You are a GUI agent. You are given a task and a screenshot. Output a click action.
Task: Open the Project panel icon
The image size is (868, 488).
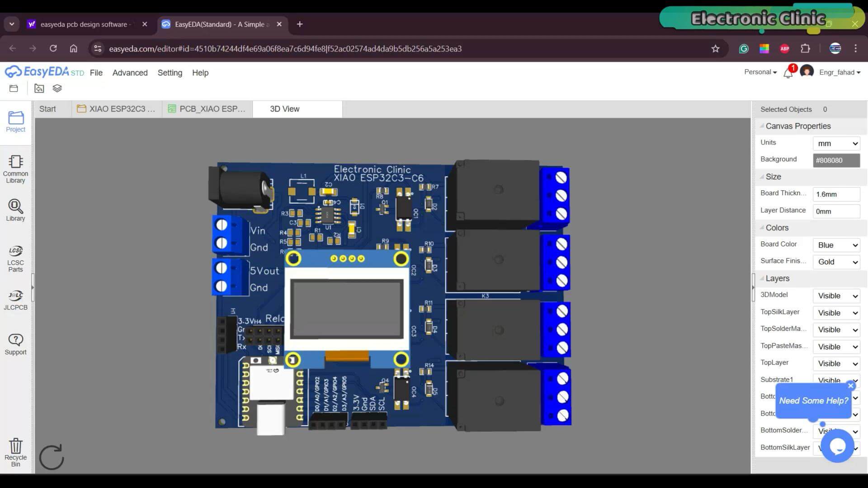[x=16, y=122]
